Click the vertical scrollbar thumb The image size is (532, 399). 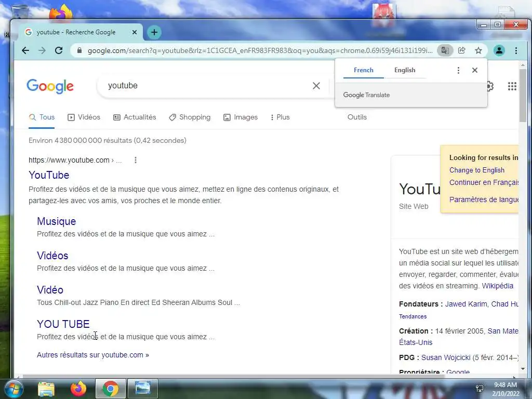click(523, 96)
